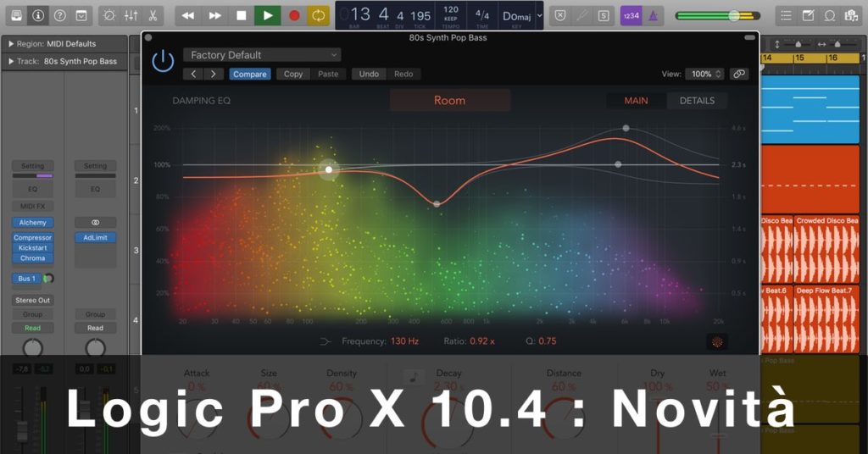This screenshot has height=454, width=868.
Task: Open the Library panel icon
Action: (x=17, y=15)
